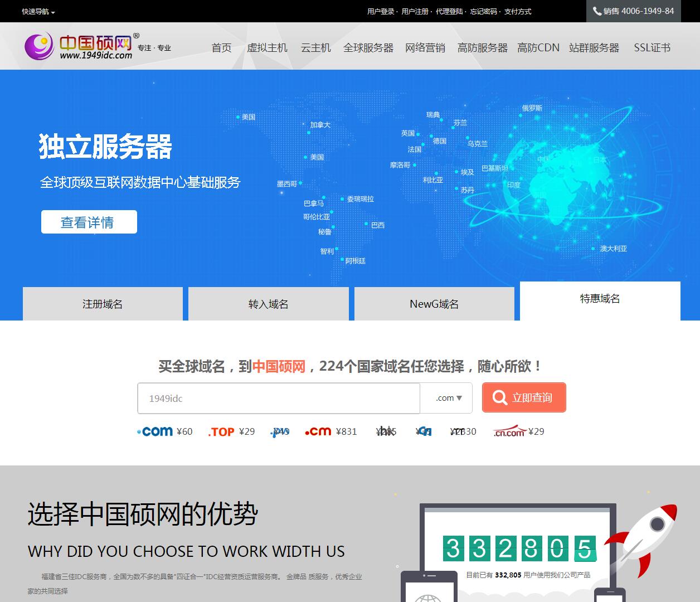Image resolution: width=700 pixels, height=602 pixels.
Task: Click the sales phone icon
Action: (597, 11)
